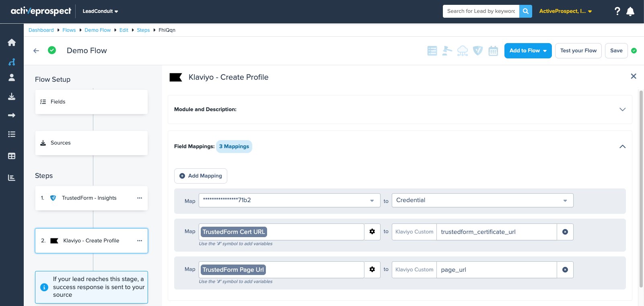Click the info icon in success response note
The image size is (644, 306).
44,287
